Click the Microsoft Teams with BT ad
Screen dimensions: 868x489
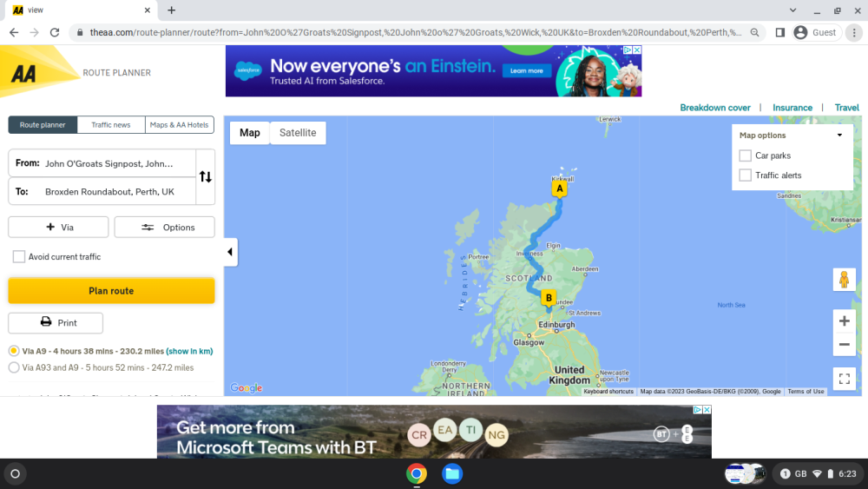coord(434,432)
